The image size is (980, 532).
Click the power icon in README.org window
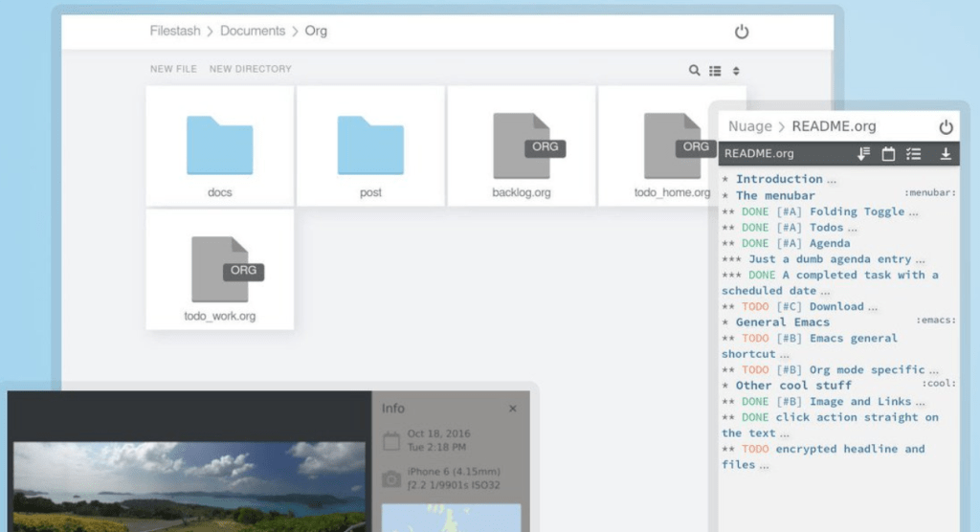[946, 126]
